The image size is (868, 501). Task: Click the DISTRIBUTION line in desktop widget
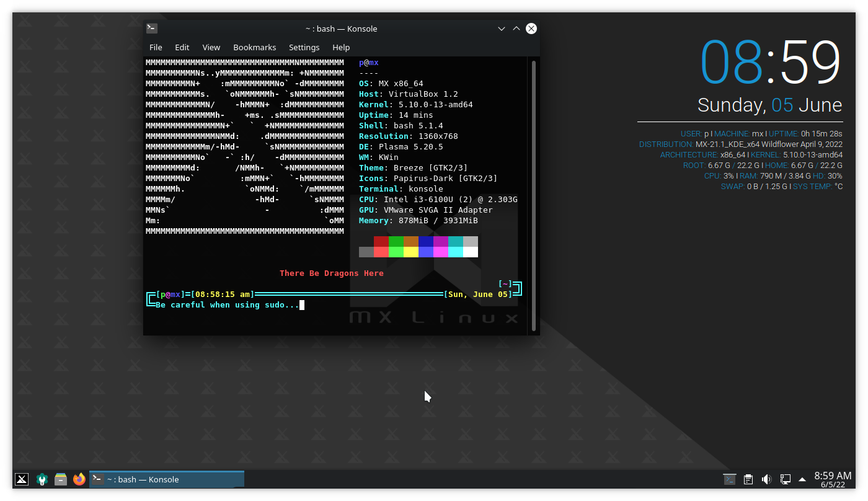(741, 144)
